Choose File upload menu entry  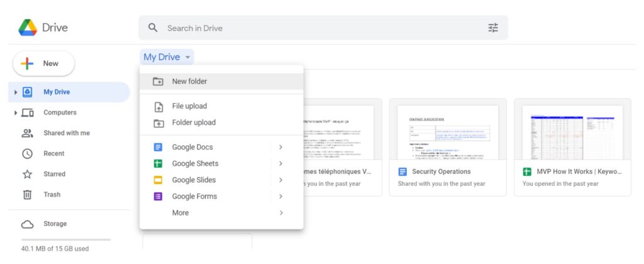coord(189,106)
